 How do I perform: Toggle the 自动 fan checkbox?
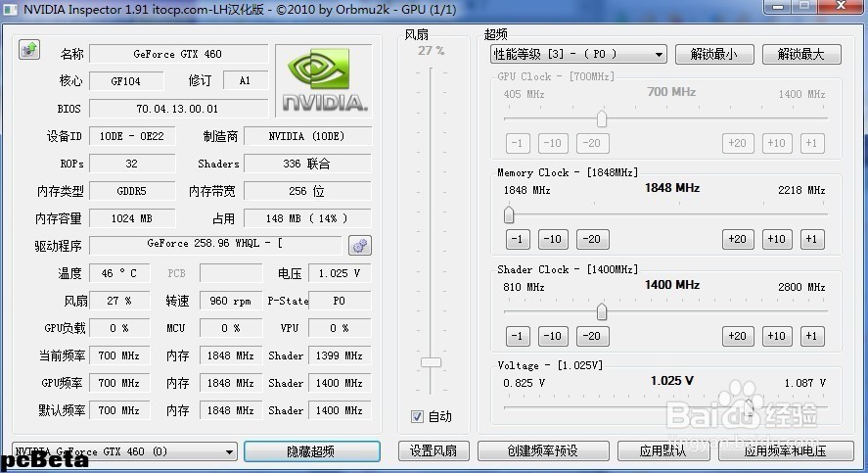coord(418,416)
